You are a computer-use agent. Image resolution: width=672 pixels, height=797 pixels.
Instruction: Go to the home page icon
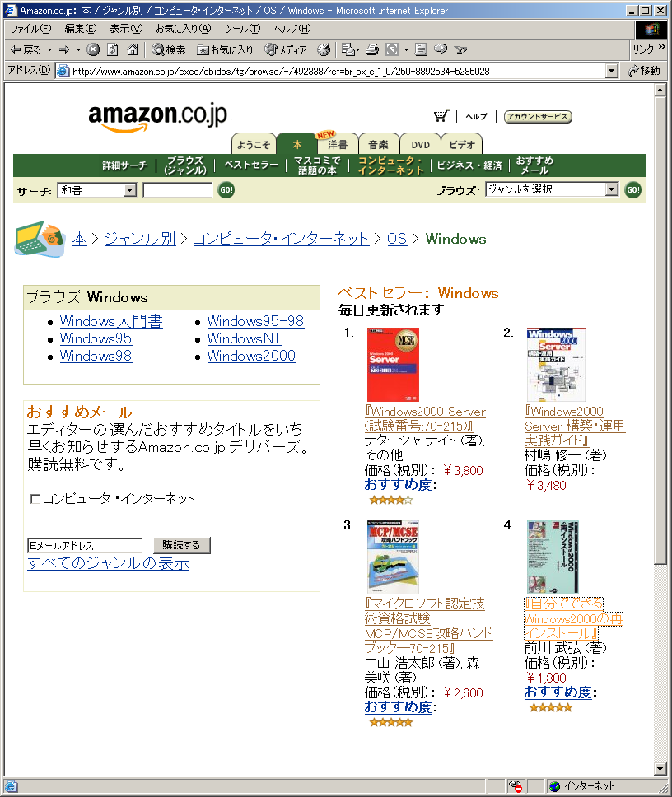(x=133, y=49)
